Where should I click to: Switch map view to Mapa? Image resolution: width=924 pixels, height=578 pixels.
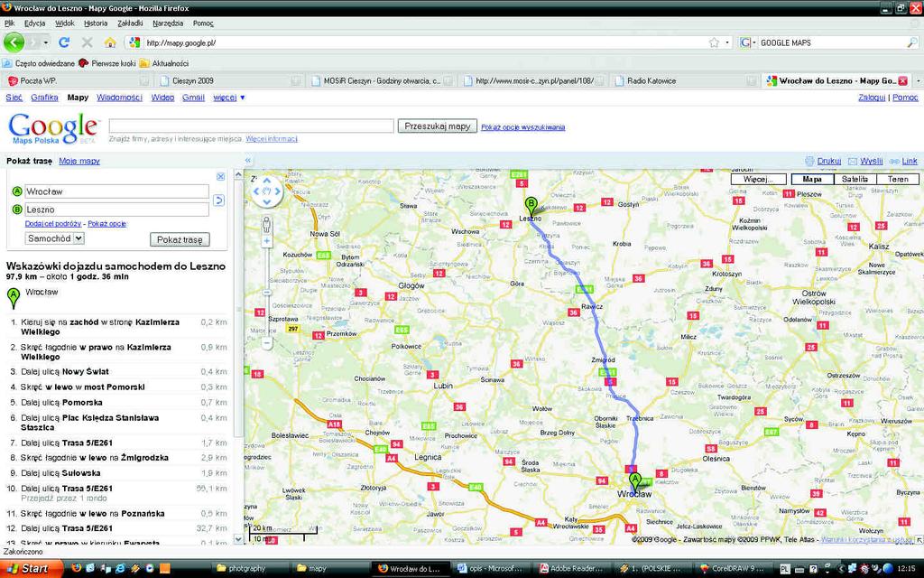pos(812,179)
